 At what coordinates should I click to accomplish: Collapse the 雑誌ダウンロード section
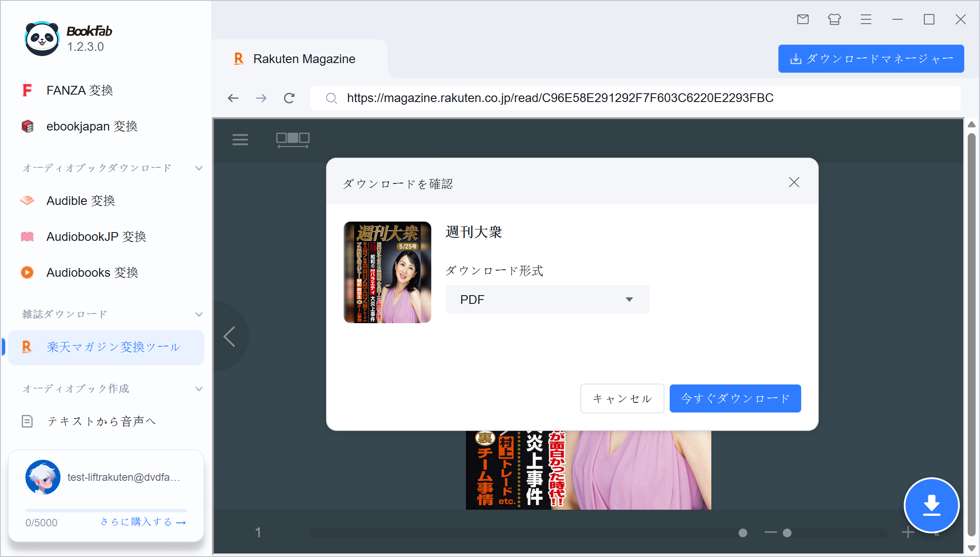199,314
